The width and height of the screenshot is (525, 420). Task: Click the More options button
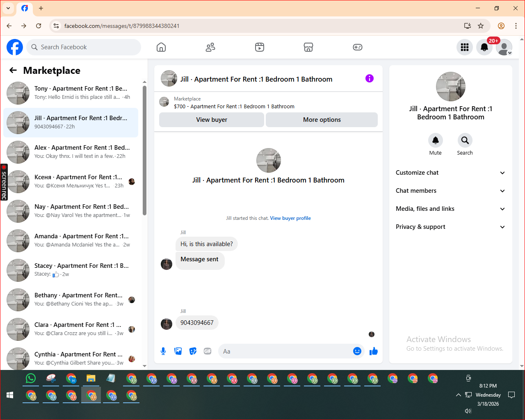tap(322, 120)
